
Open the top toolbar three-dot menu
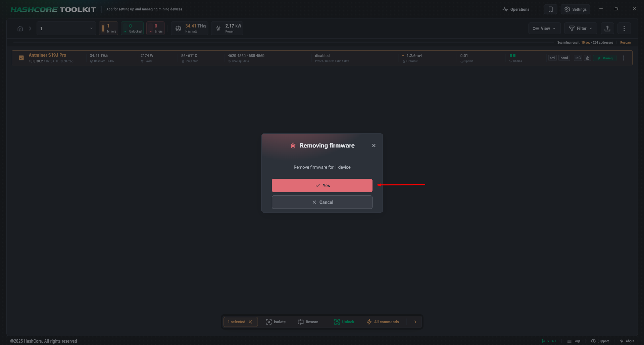click(624, 28)
